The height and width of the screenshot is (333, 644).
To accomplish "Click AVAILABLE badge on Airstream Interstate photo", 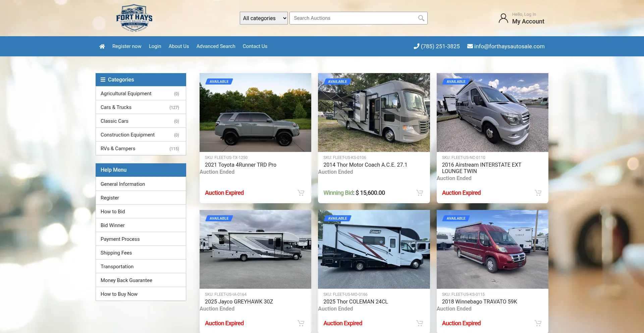I will coord(456,81).
